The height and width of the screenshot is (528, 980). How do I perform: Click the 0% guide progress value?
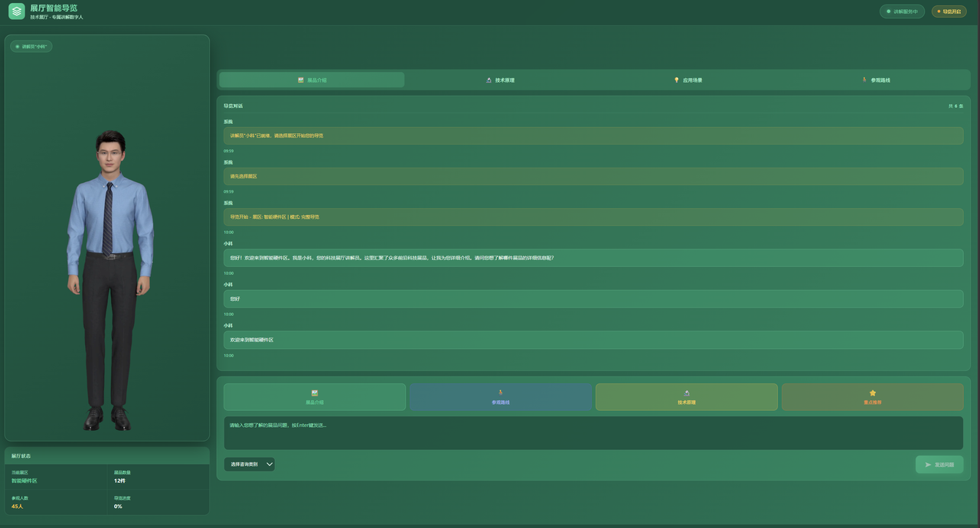pyautogui.click(x=118, y=506)
